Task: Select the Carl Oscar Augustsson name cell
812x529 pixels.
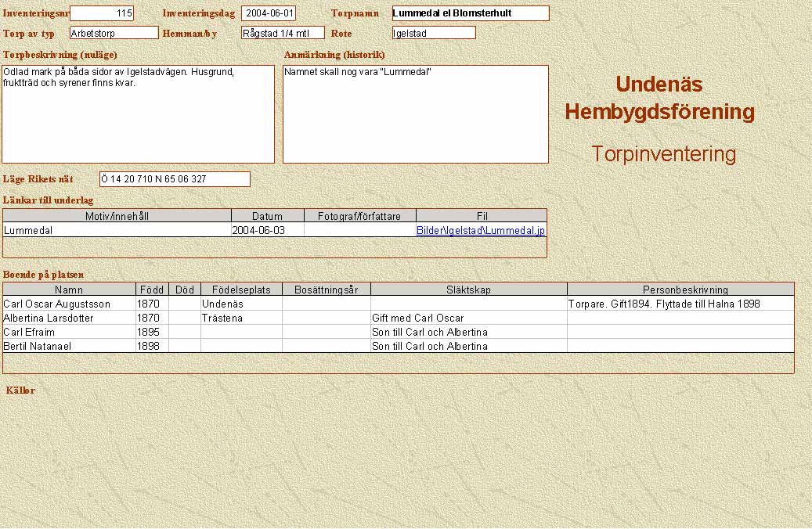Action: (69, 304)
